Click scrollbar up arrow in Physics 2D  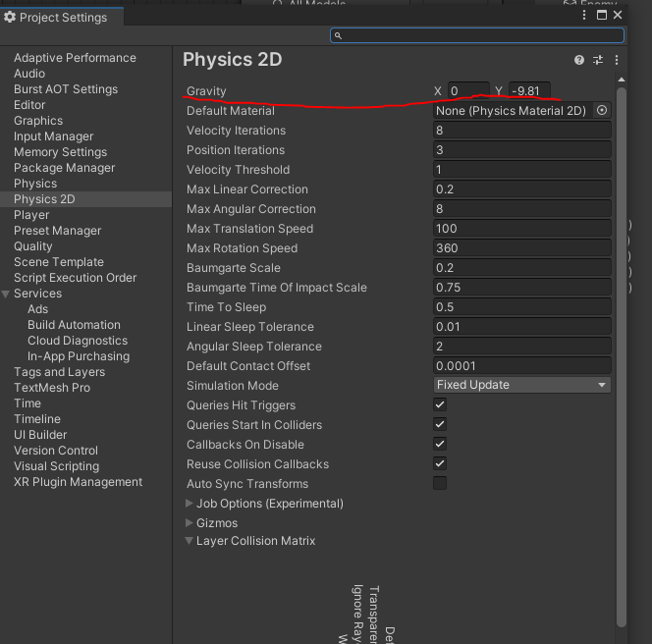pyautogui.click(x=622, y=80)
